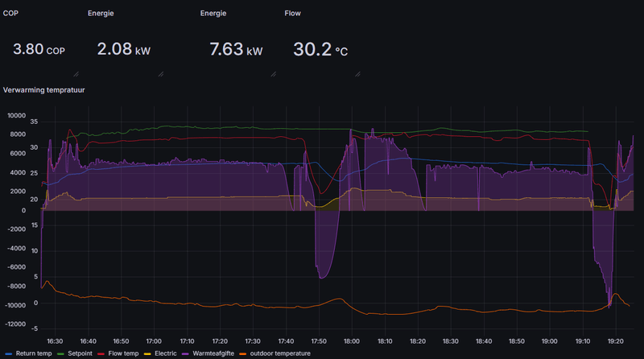Click the 3.80 COP stat value
This screenshot has width=644, height=359.
39,49
